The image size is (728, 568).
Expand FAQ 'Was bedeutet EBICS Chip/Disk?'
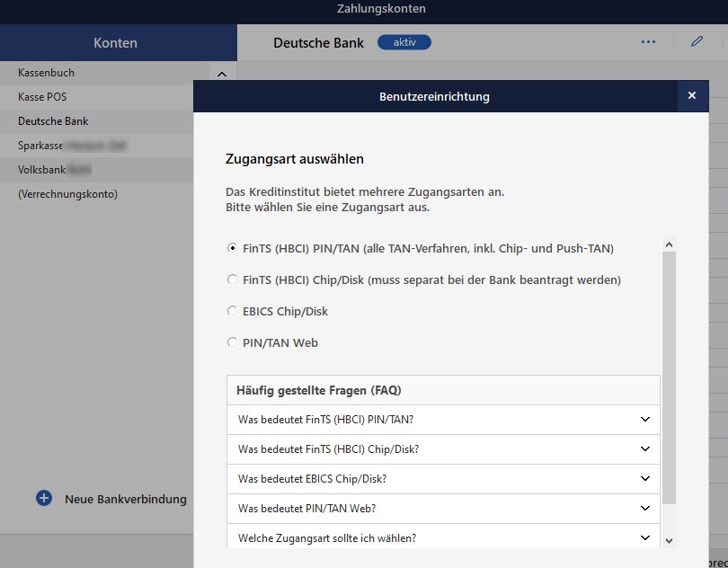click(x=443, y=479)
